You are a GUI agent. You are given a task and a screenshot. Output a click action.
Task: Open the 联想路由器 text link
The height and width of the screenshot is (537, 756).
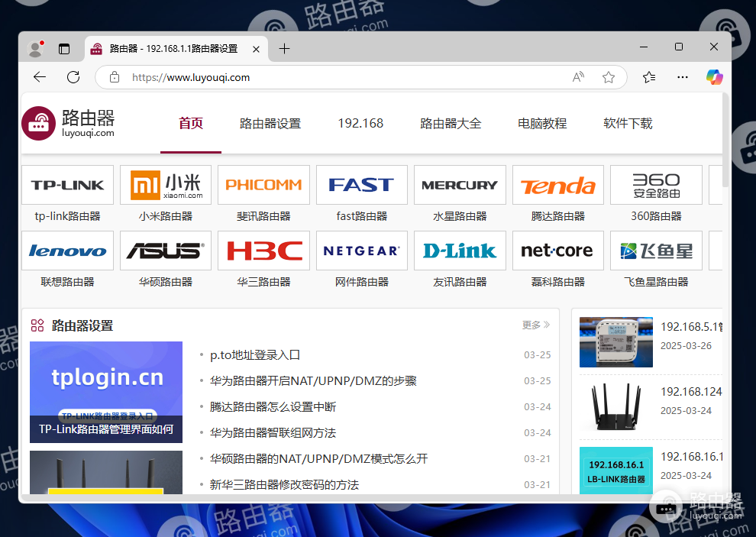pyautogui.click(x=67, y=282)
